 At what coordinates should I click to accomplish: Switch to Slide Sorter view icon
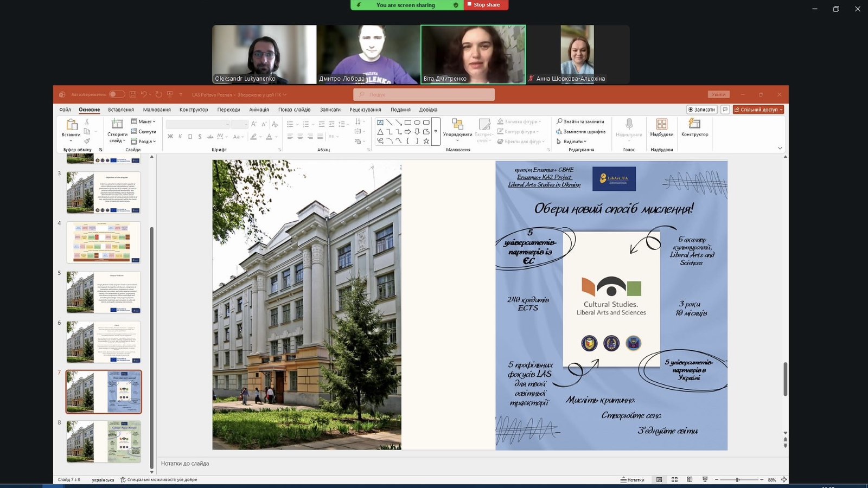[674, 480]
